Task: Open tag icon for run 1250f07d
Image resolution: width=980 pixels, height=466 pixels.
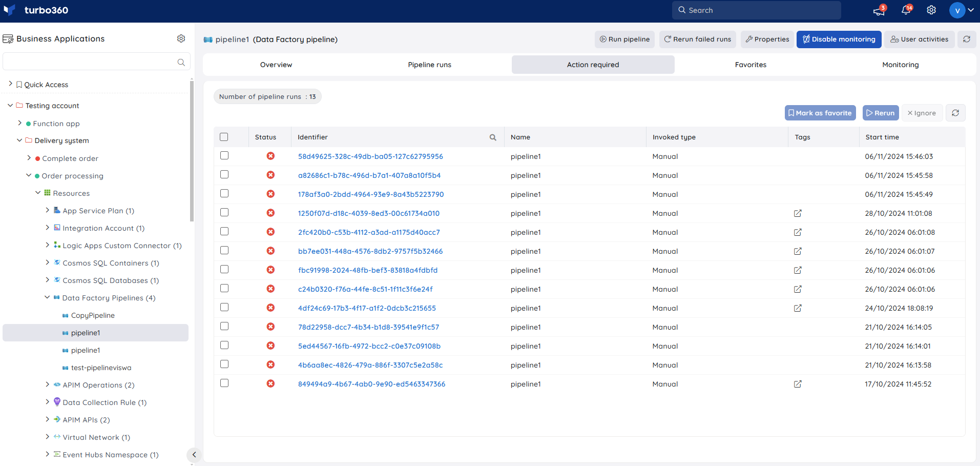Action: click(x=798, y=213)
